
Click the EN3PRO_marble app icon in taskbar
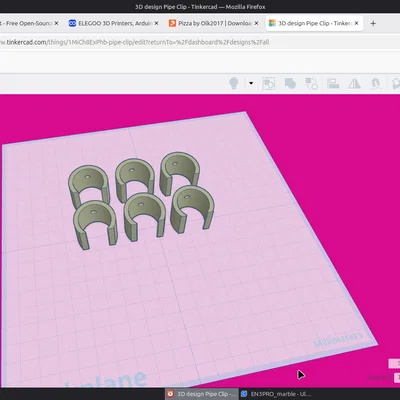244,394
